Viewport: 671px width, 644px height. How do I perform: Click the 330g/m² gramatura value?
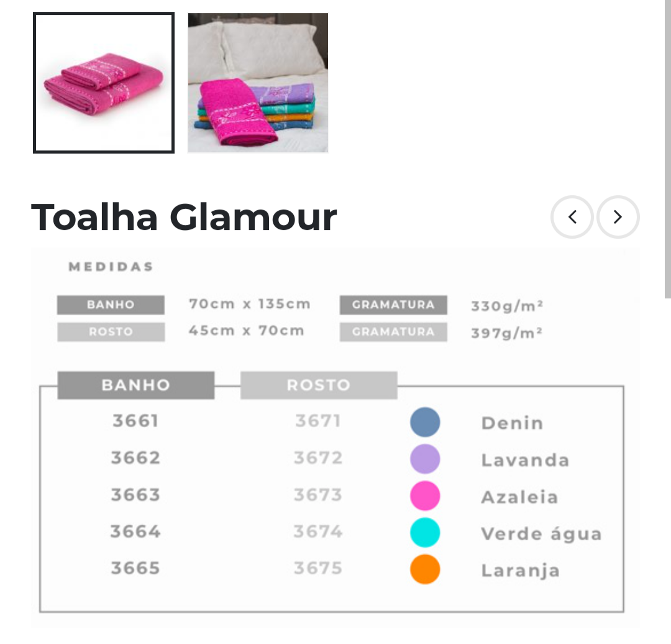(x=507, y=306)
